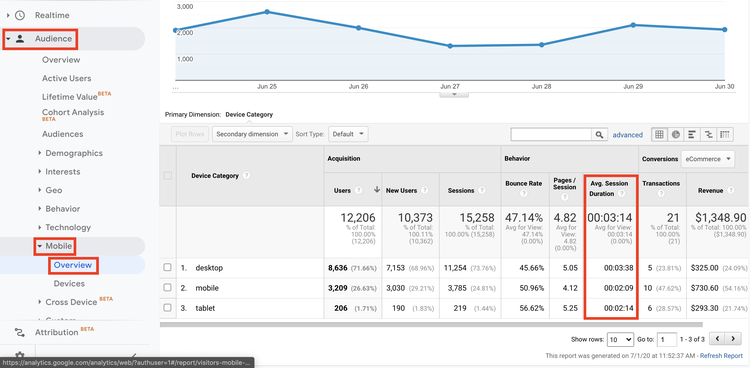Tick the tablet row checkbox
Screen dimensions: 750x368
[167, 308]
